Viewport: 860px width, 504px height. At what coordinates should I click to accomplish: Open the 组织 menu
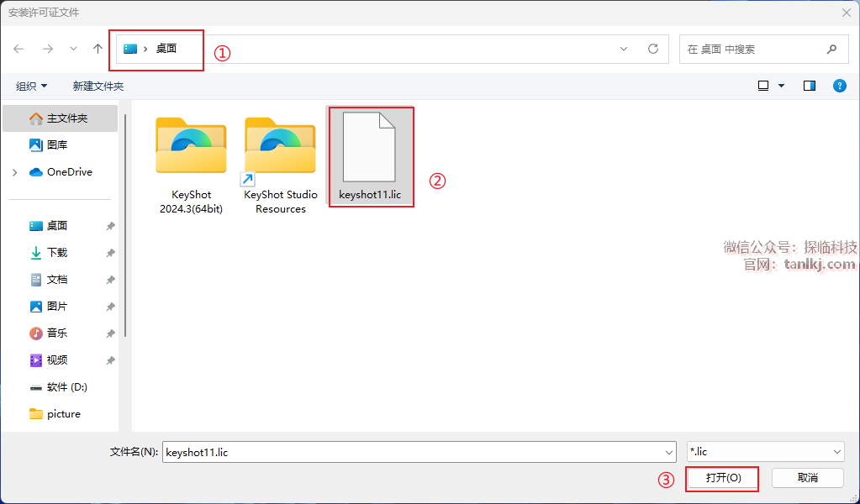(31, 86)
